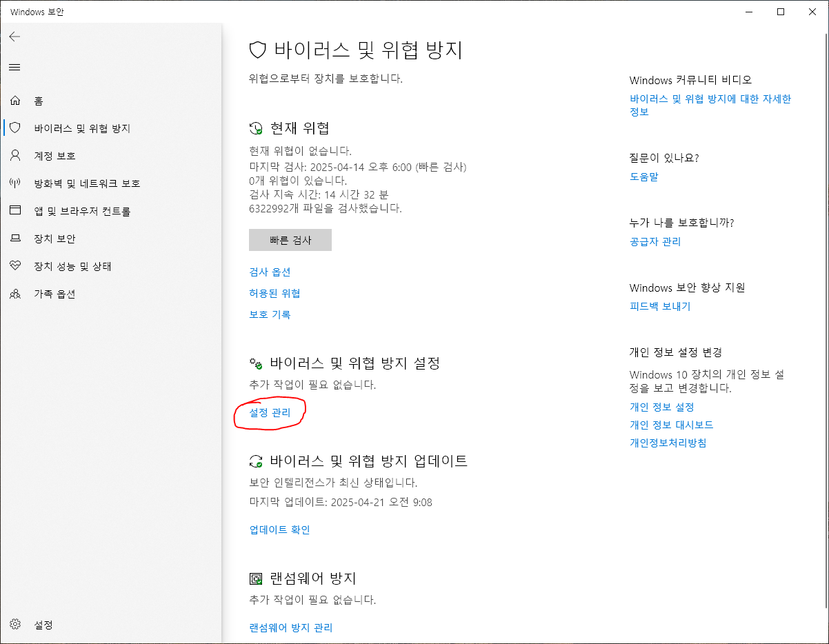Screen dimensions: 829x644
Task: Click the window icon for 앱 및 브라우저 컨트롤
Action: point(15,211)
